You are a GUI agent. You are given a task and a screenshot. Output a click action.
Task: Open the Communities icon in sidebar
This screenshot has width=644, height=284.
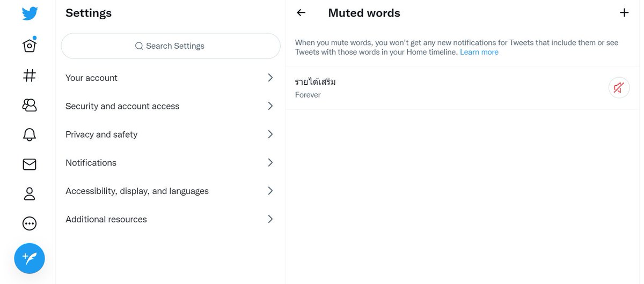[x=30, y=105]
